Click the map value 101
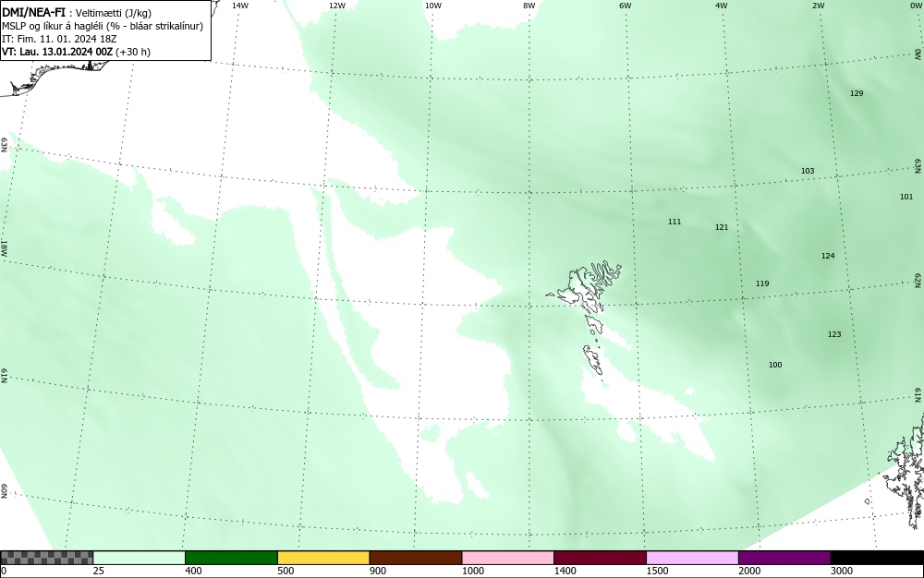This screenshot has height=578, width=924. click(906, 197)
